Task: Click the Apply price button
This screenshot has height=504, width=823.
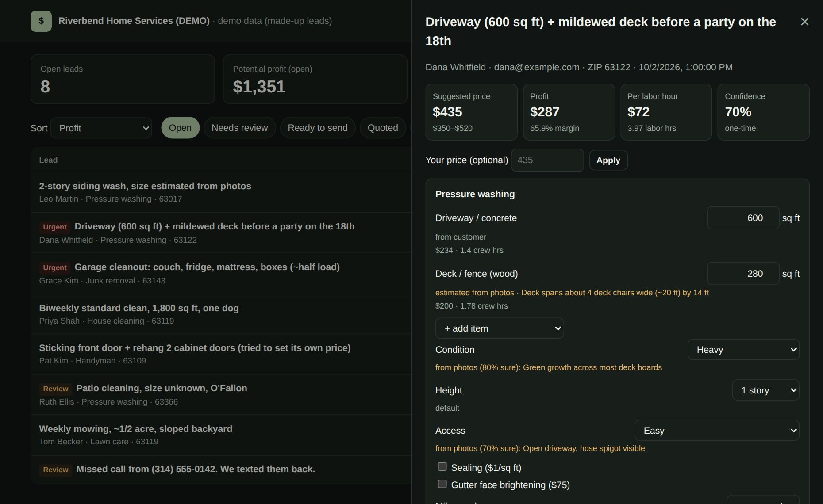Action: (608, 160)
